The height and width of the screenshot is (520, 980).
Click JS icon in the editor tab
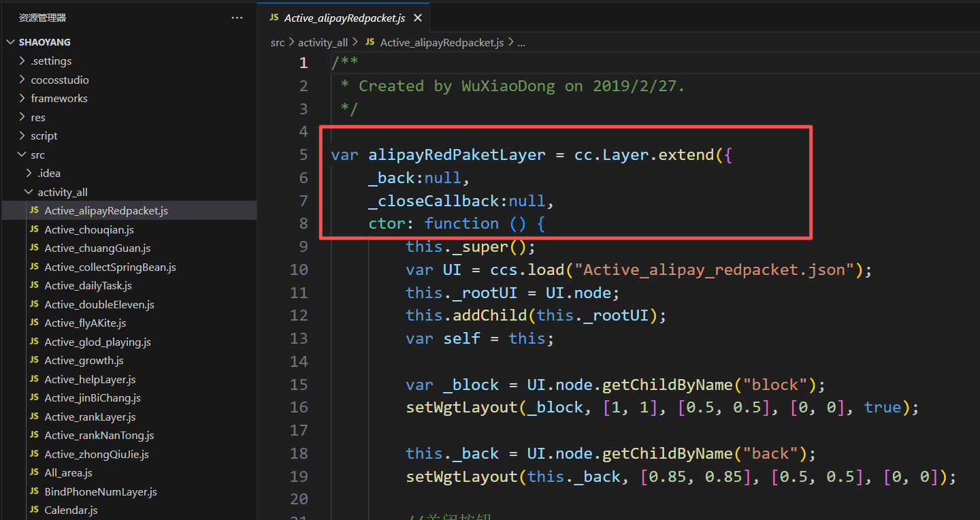tap(274, 18)
